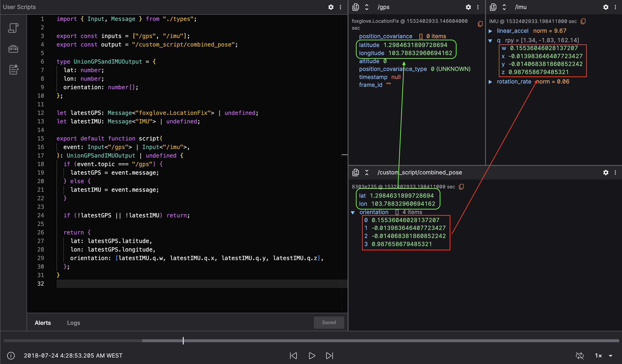Seek backward in playback
This screenshot has height=364, width=622.
click(293, 356)
